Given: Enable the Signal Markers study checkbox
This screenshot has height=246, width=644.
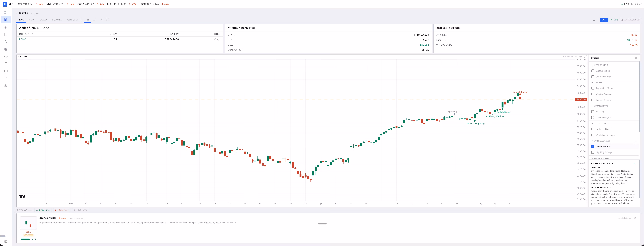Looking at the screenshot, I should [593, 71].
